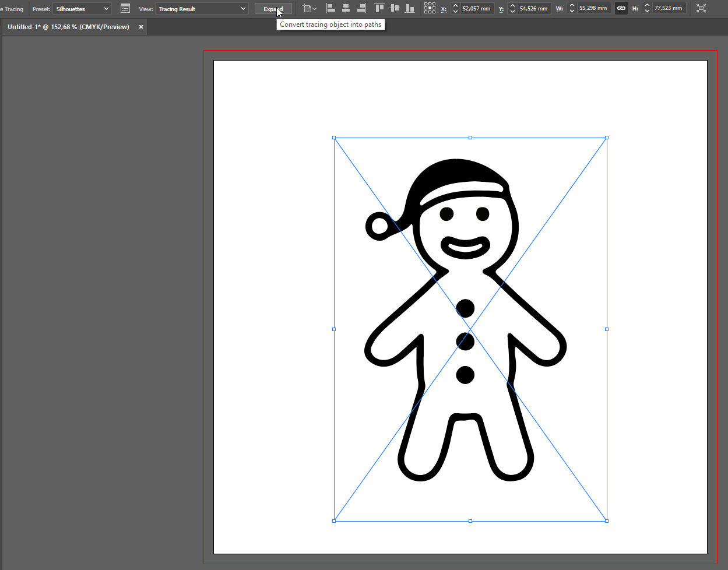This screenshot has height=570, width=728.
Task: Click the X position value field
Action: [477, 9]
